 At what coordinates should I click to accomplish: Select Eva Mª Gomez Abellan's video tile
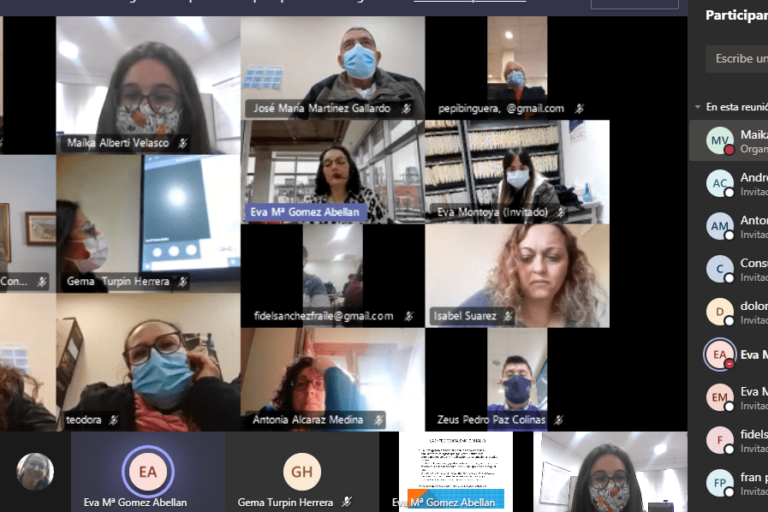(x=332, y=170)
